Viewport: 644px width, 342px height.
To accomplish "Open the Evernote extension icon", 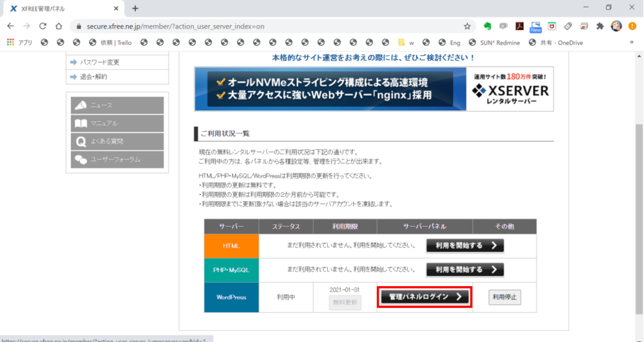I will coord(487,26).
